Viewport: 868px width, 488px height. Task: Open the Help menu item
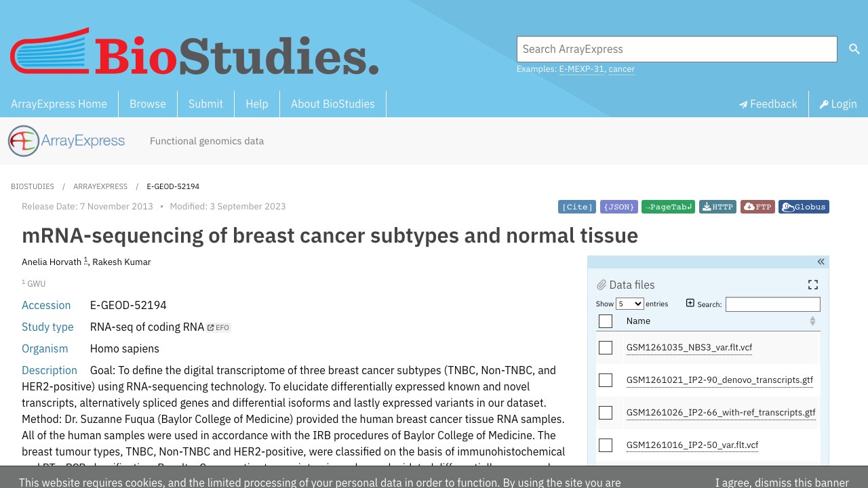(x=257, y=104)
